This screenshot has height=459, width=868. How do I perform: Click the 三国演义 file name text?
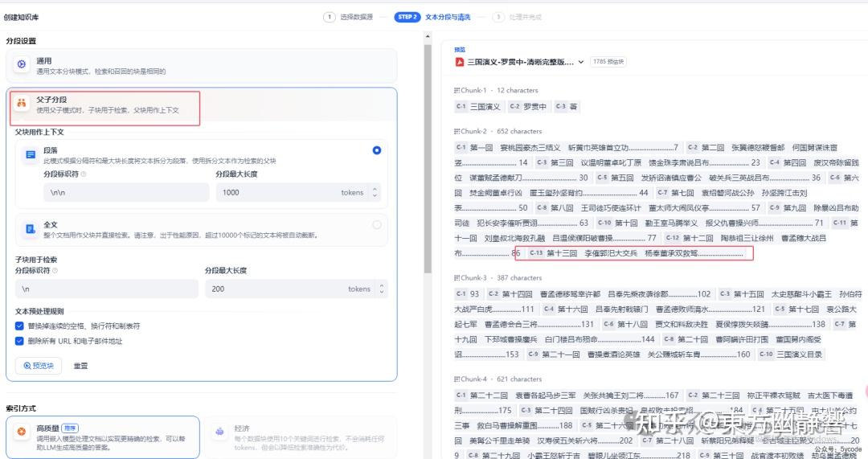[x=520, y=62]
